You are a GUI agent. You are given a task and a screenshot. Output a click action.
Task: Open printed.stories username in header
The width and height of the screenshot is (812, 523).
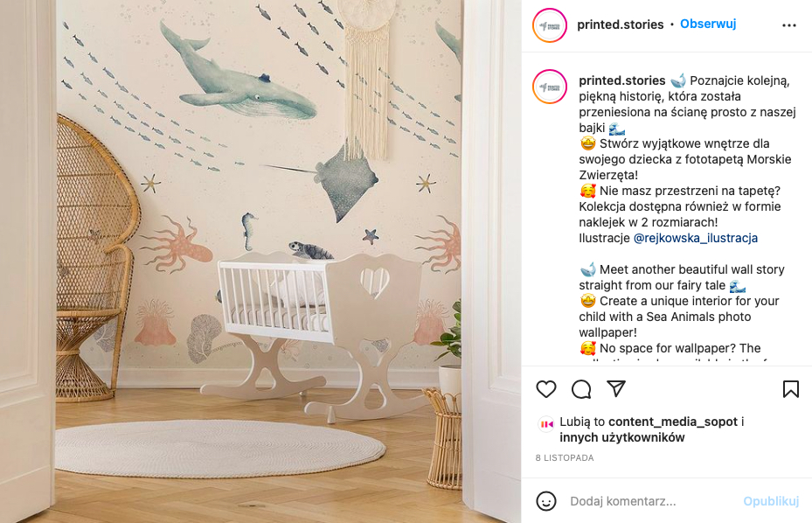point(620,24)
